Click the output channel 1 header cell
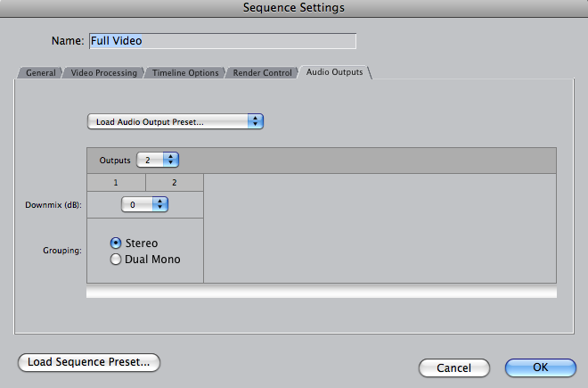588x388 pixels. [x=116, y=183]
